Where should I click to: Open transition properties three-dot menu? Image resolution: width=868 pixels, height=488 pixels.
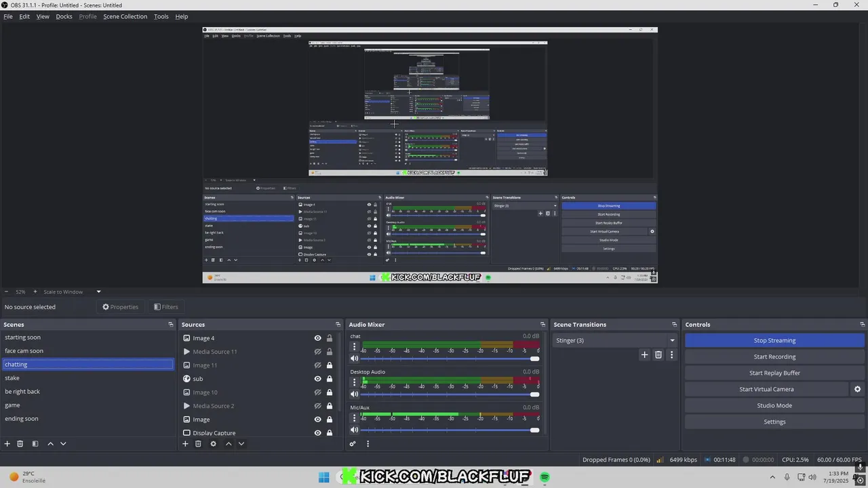tap(672, 354)
